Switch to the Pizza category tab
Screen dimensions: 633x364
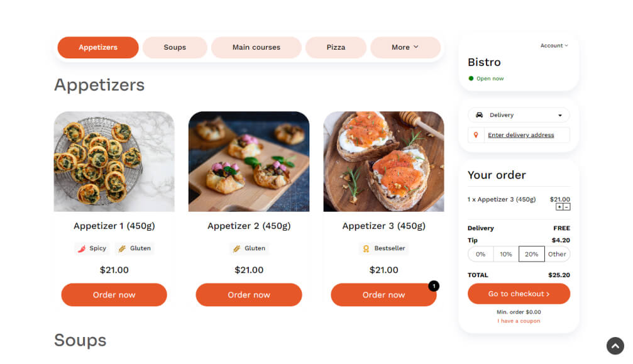click(336, 47)
